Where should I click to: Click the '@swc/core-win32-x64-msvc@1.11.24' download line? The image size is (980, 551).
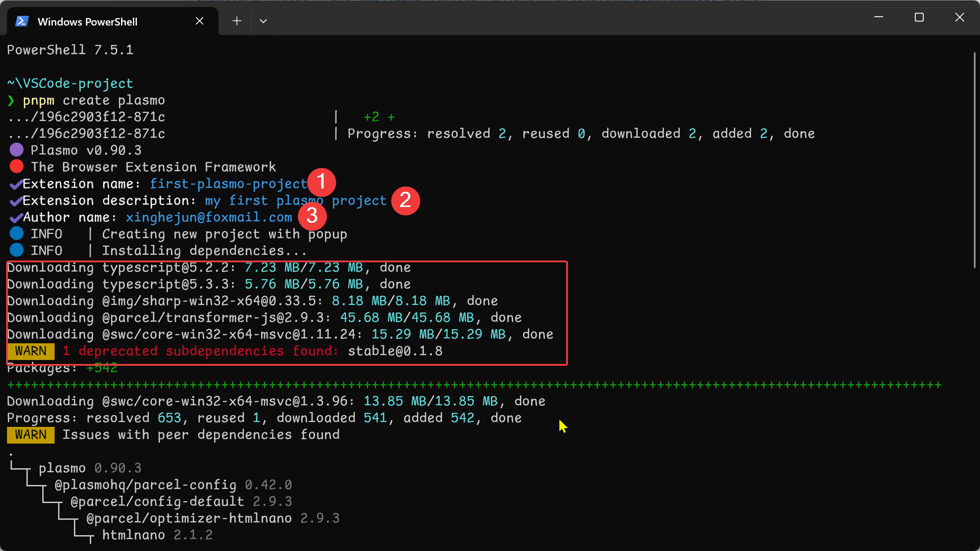280,334
